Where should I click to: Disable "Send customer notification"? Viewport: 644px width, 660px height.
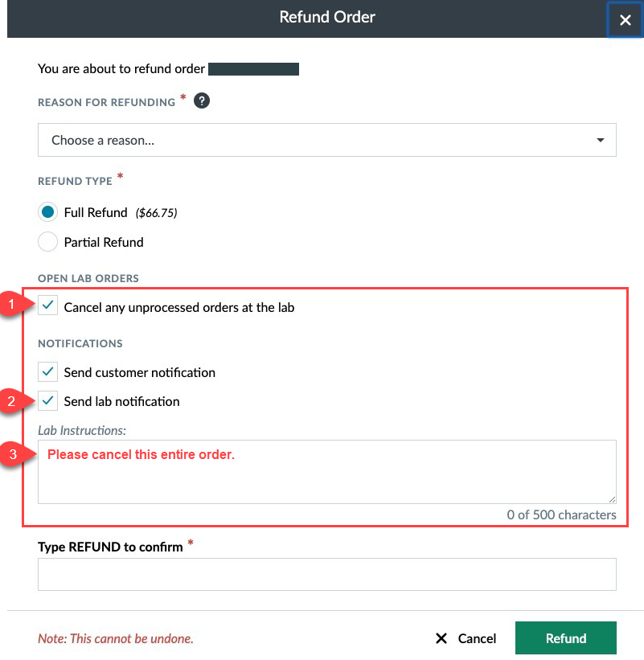47,371
